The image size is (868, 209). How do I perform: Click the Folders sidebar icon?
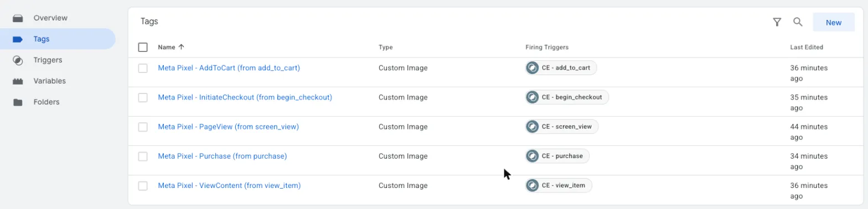18,102
